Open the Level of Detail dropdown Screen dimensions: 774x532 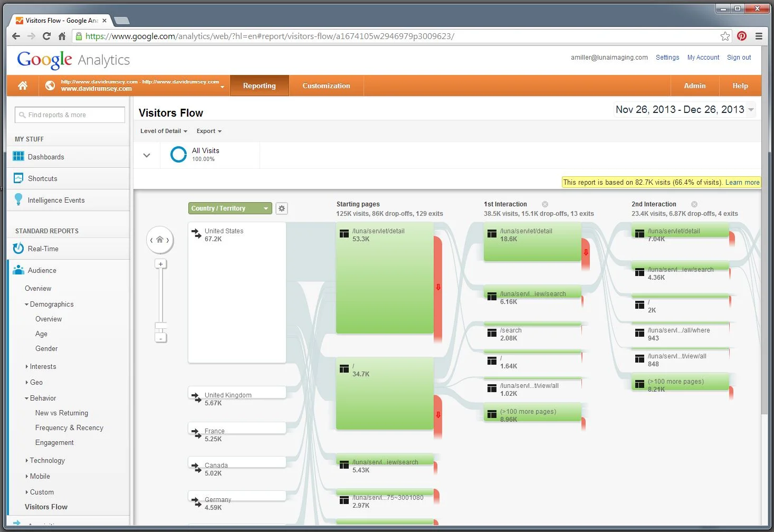(164, 131)
